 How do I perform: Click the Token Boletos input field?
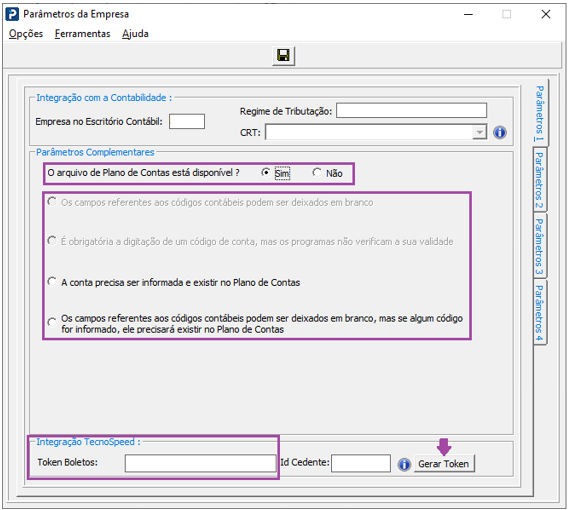click(x=201, y=463)
